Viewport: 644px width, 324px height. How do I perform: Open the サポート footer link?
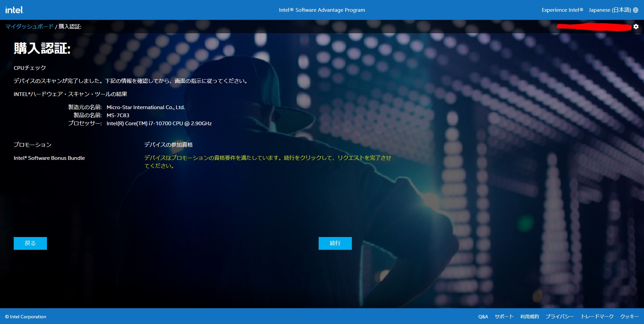(504, 317)
